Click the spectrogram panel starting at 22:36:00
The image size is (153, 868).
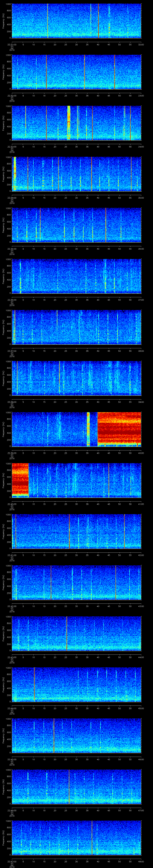coord(77,276)
